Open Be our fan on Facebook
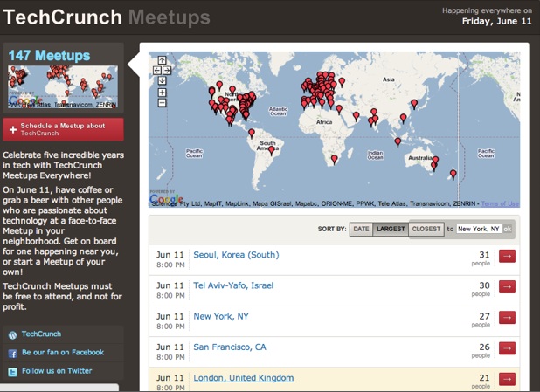Image resolution: width=540 pixels, height=392 pixels. coord(63,353)
